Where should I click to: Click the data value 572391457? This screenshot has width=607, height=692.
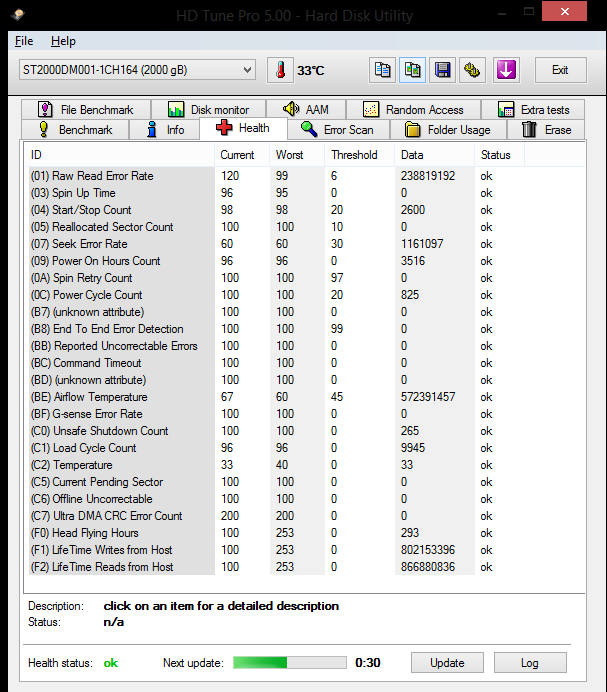[x=428, y=397]
